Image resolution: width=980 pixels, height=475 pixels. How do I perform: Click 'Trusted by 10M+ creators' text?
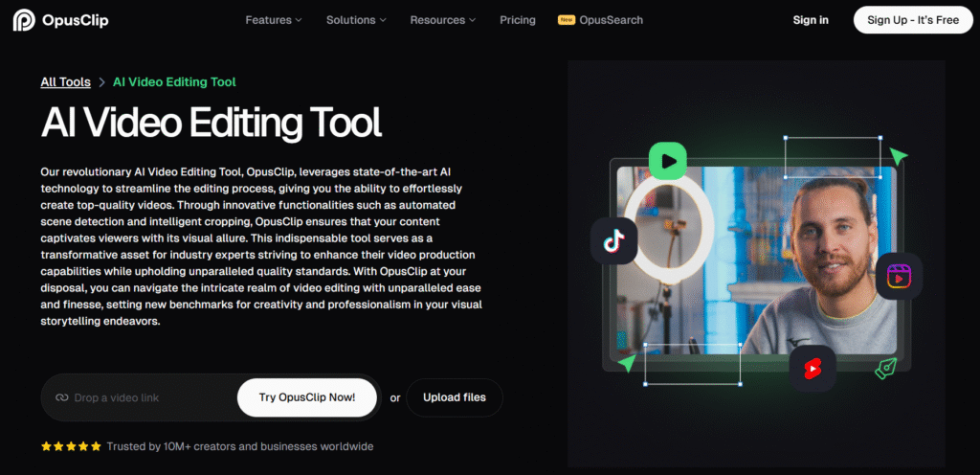pos(240,446)
